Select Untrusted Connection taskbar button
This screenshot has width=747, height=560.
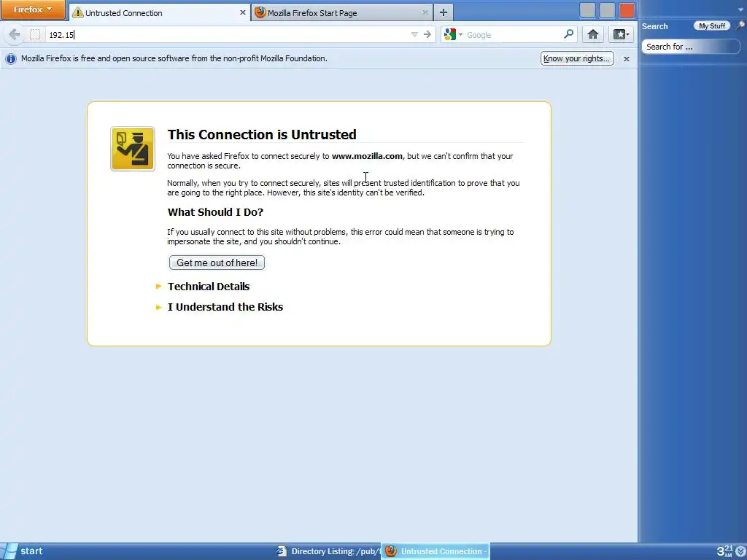click(x=436, y=551)
